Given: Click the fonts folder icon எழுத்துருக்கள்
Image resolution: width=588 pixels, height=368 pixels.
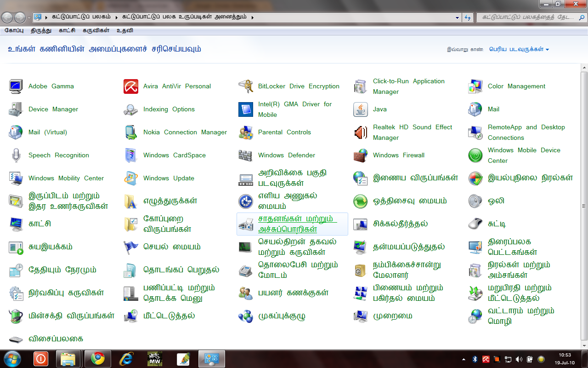Looking at the screenshot, I should 131,201.
